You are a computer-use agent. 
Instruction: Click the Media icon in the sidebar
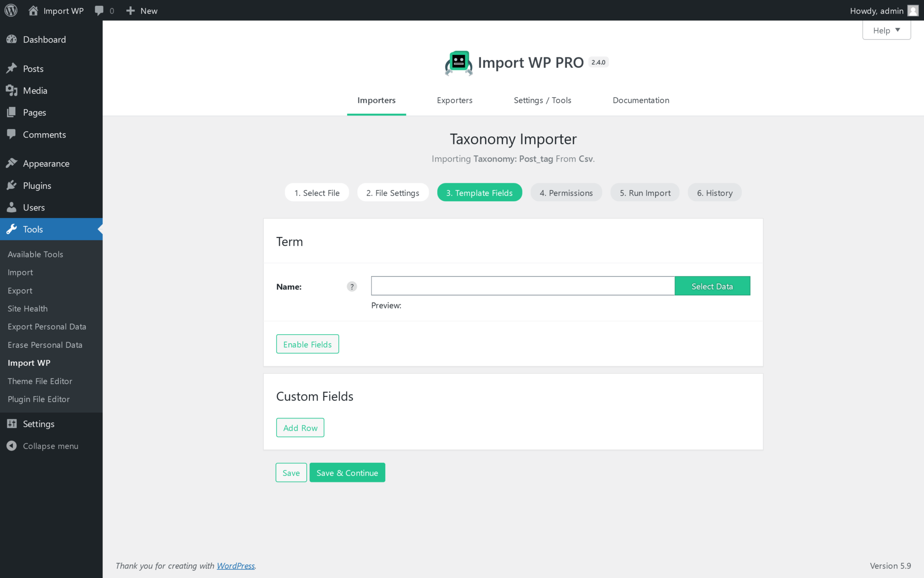[12, 90]
